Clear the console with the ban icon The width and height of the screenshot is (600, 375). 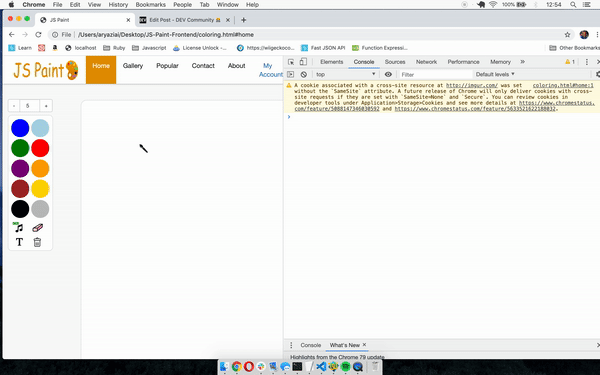click(303, 74)
